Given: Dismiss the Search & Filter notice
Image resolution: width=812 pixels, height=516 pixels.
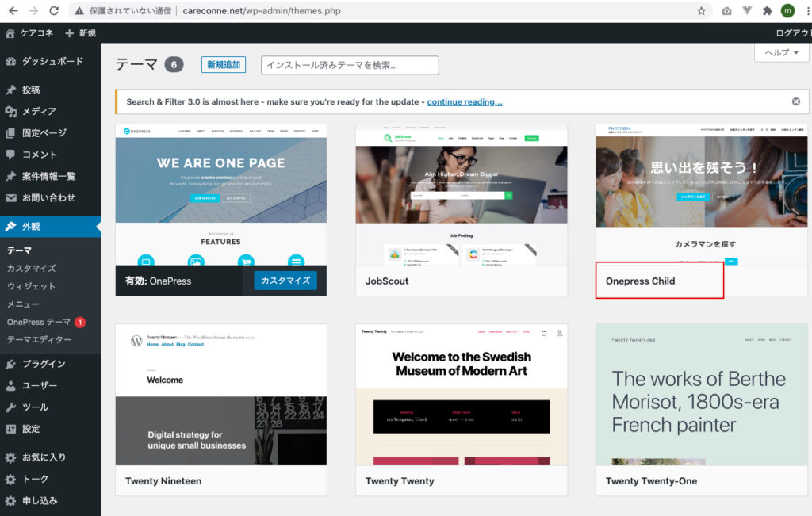Looking at the screenshot, I should [x=795, y=101].
